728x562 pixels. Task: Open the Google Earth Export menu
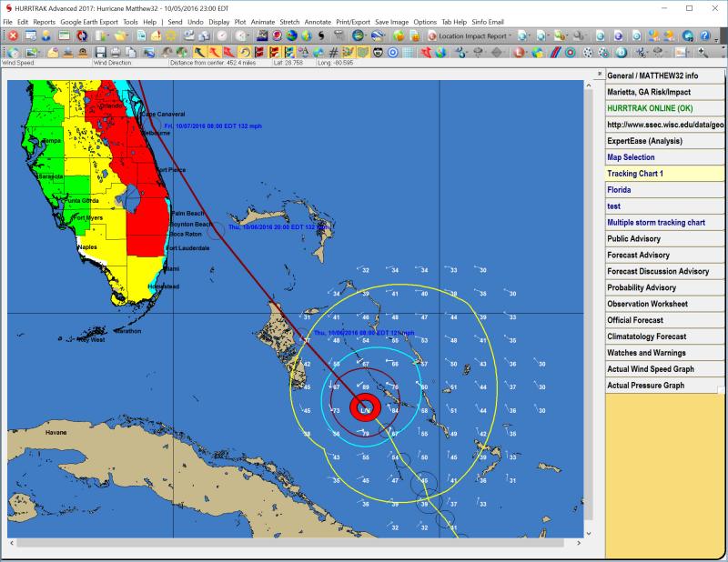pos(89,21)
